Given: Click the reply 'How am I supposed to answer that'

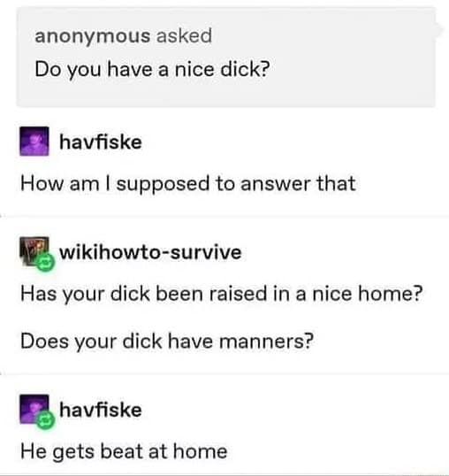Looking at the screenshot, I should coord(188,184).
